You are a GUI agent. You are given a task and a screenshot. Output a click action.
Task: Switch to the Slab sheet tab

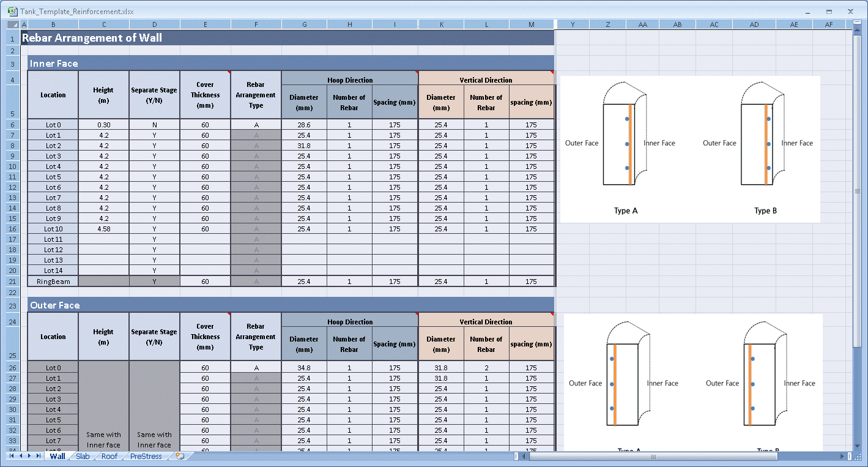(83, 456)
